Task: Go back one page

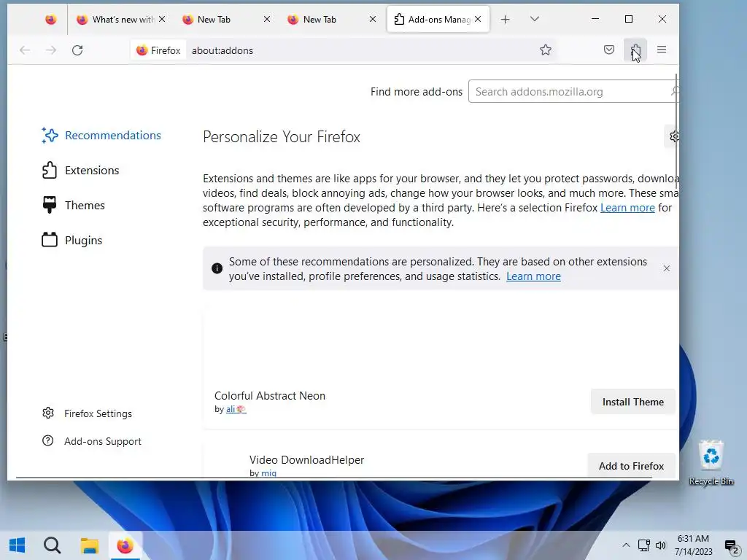Action: coord(25,50)
